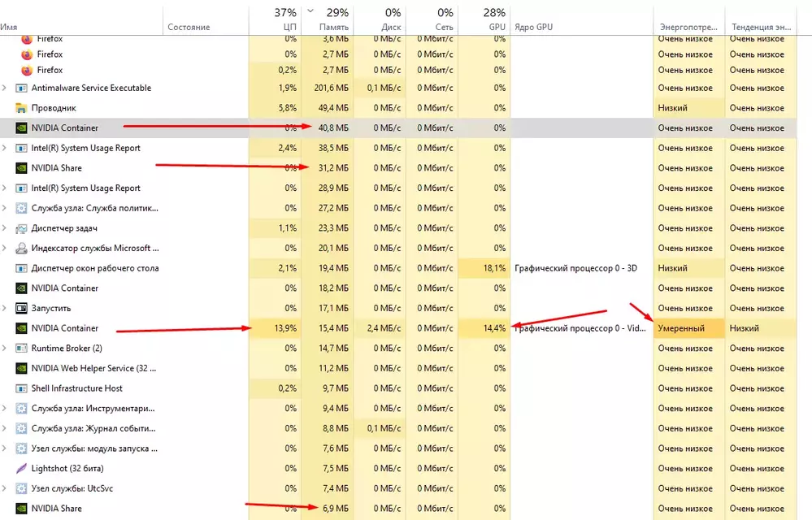This screenshot has width=812, height=520.
Task: Expand Узел службы: модуль запуска group
Action: [4, 448]
